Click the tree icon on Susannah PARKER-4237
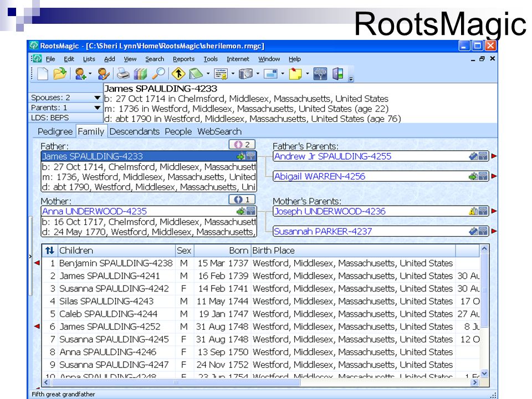 483,232
